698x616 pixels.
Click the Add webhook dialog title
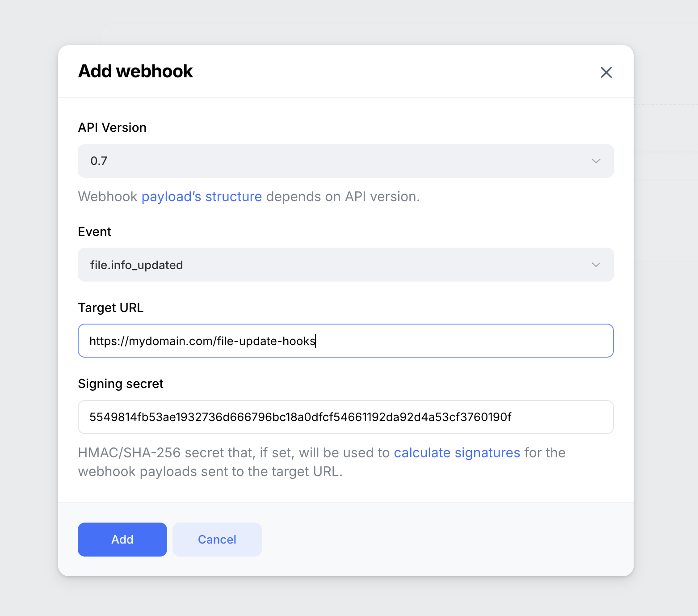[x=135, y=71]
